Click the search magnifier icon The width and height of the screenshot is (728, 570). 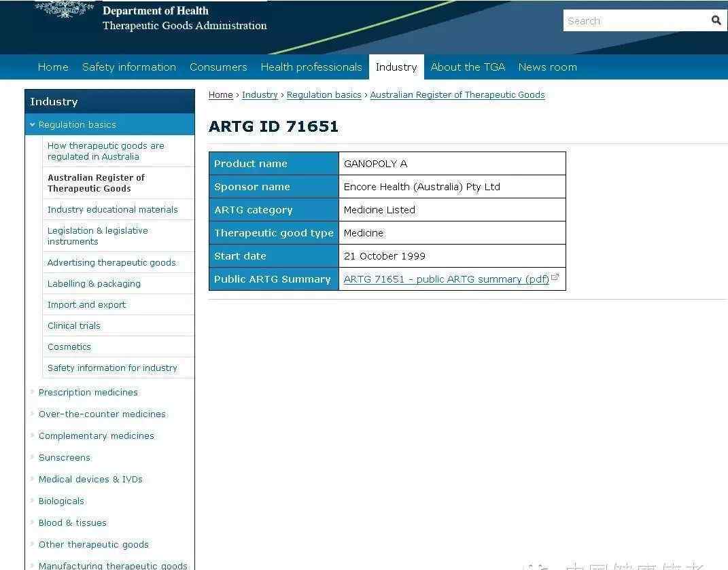click(716, 20)
